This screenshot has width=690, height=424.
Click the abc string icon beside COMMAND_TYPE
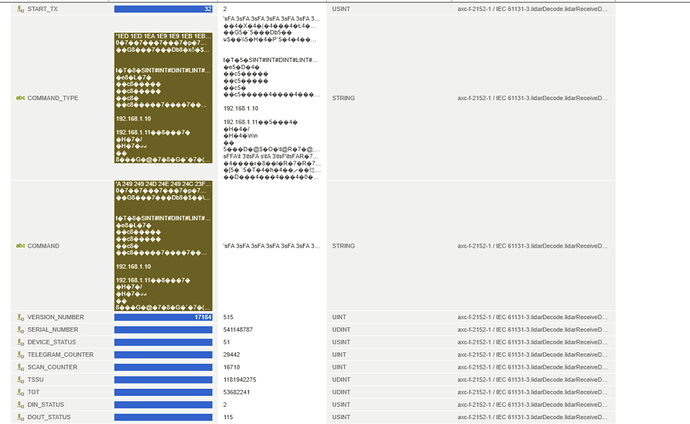tap(20, 98)
